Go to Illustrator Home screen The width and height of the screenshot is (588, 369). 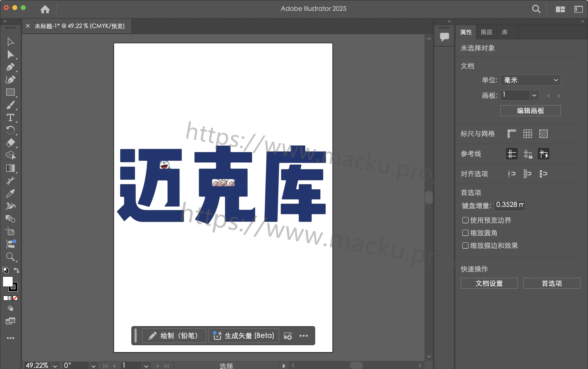[x=45, y=9]
